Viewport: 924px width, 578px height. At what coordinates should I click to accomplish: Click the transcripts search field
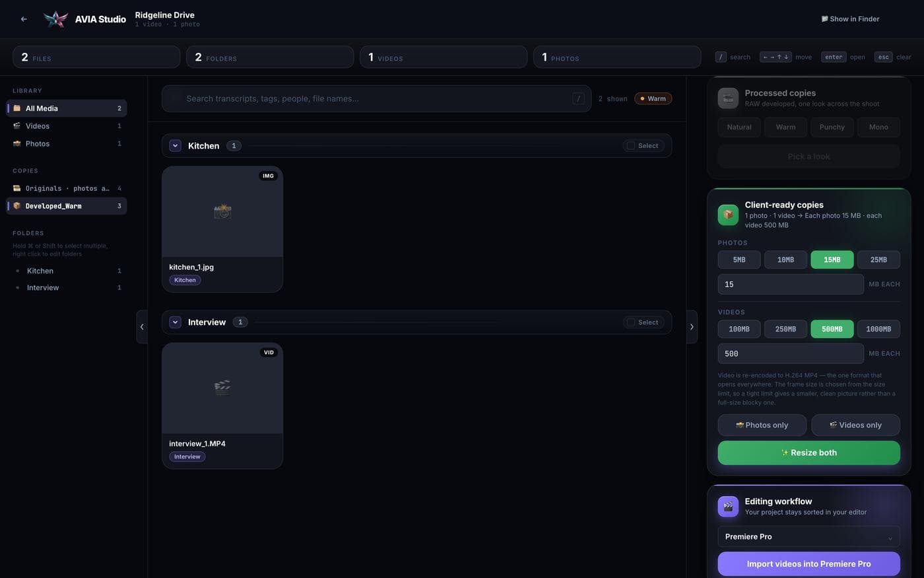[376, 99]
